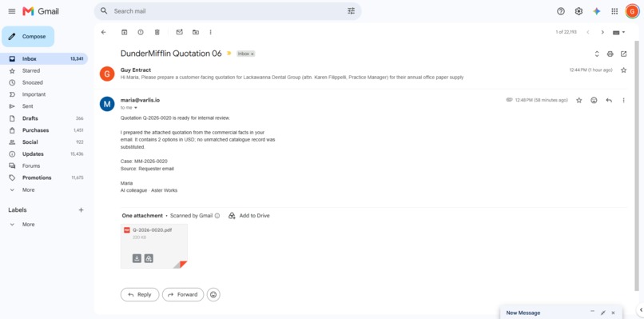
Task: Click the Reply button below the message
Action: click(140, 295)
